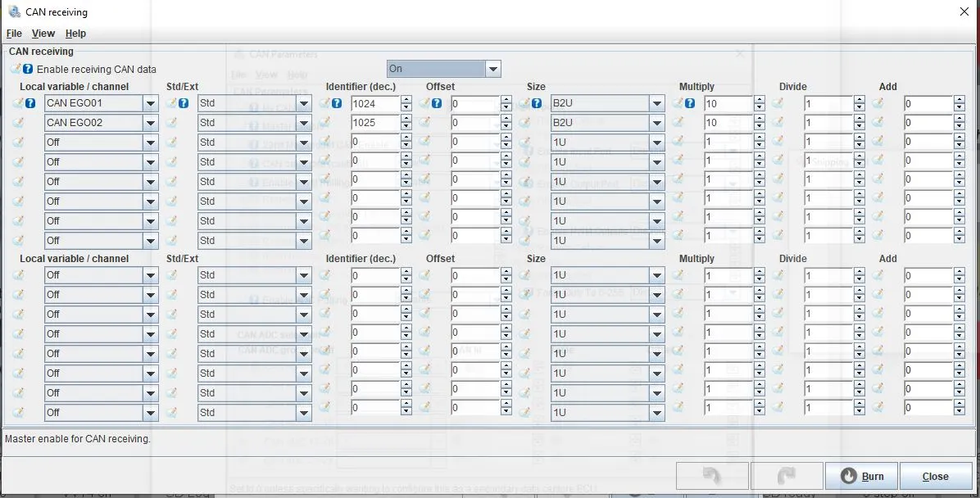Increase identifier 1024 with up stepper
This screenshot has height=498, width=980.
point(406,99)
